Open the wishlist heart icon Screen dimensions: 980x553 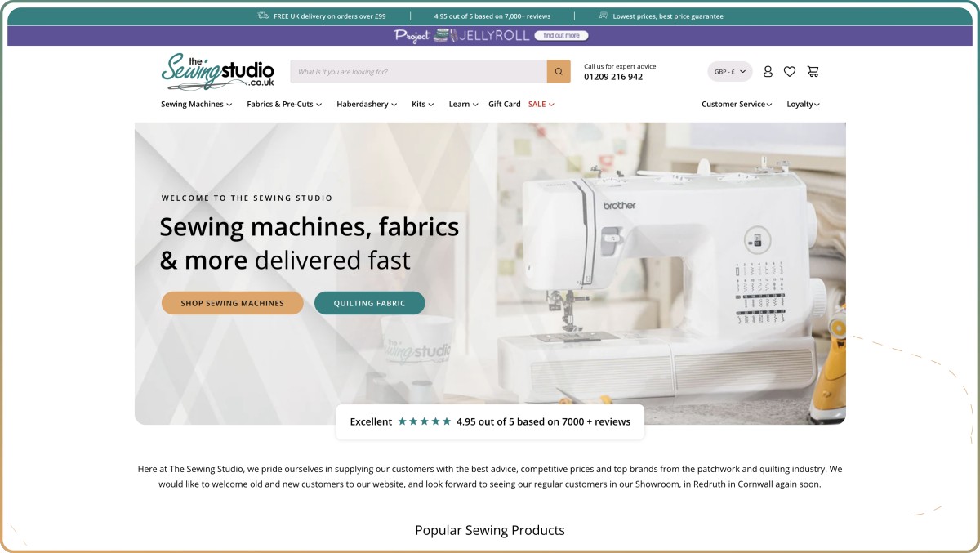(x=790, y=72)
